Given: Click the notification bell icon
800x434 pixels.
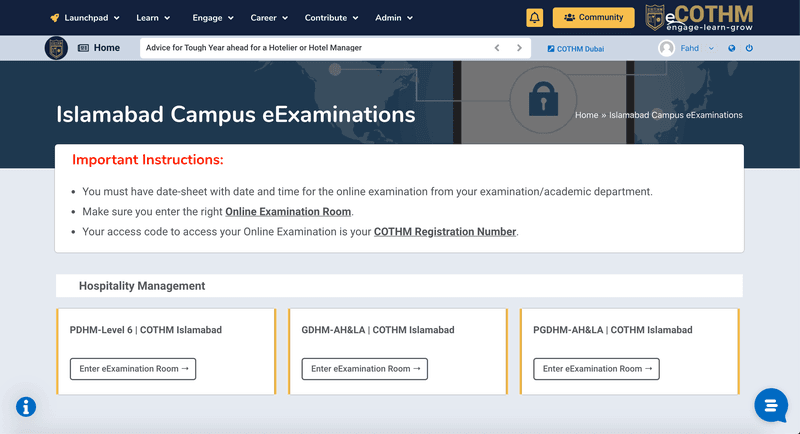Looking at the screenshot, I should [x=534, y=17].
